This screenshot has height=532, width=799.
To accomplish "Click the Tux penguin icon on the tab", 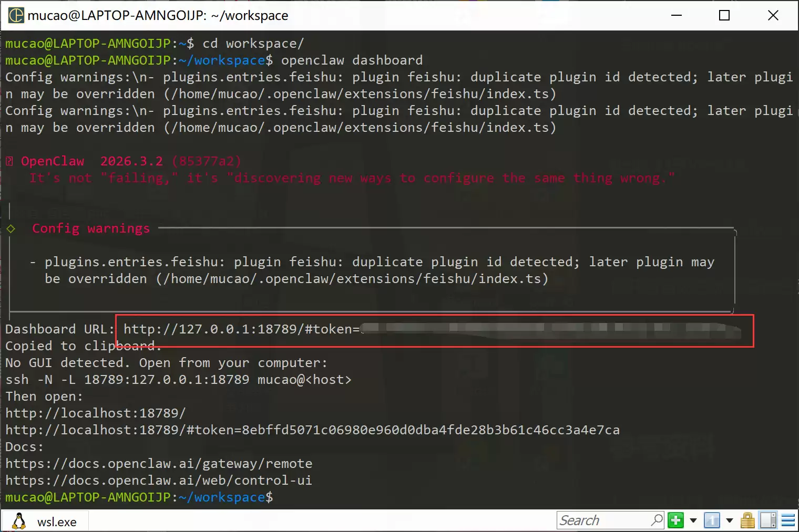I will pos(19,521).
